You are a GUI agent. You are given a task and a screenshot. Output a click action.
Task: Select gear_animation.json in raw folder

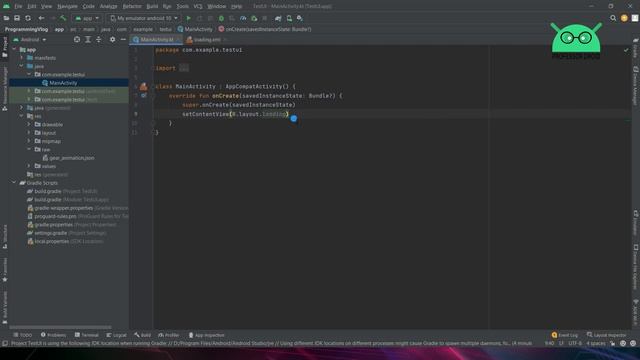(x=69, y=158)
